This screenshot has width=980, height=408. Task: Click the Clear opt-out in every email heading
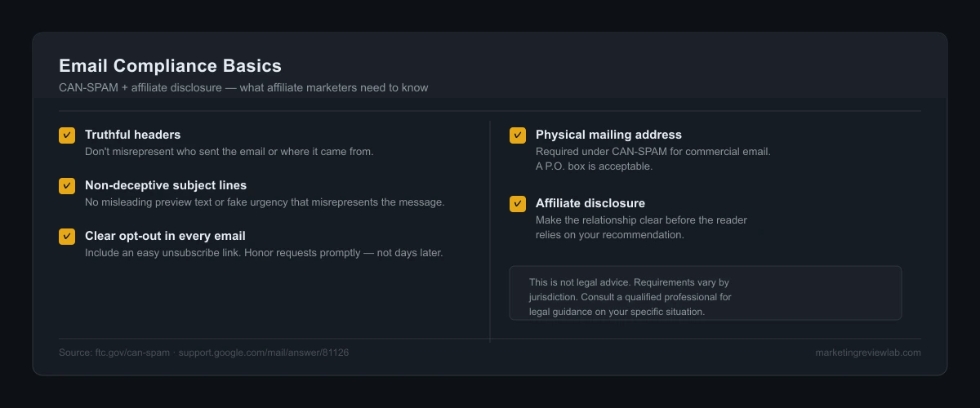165,236
